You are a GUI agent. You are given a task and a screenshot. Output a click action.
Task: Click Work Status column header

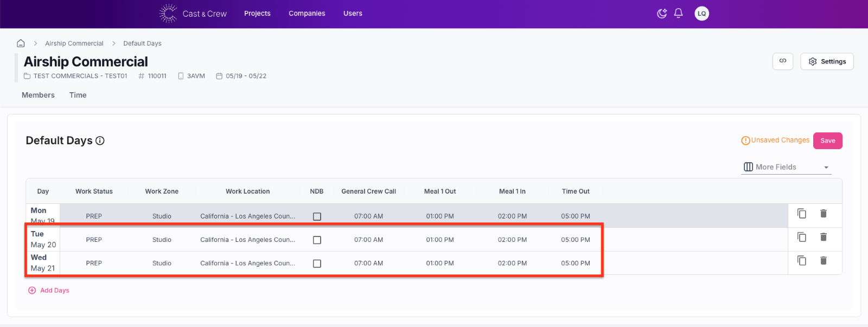(94, 191)
